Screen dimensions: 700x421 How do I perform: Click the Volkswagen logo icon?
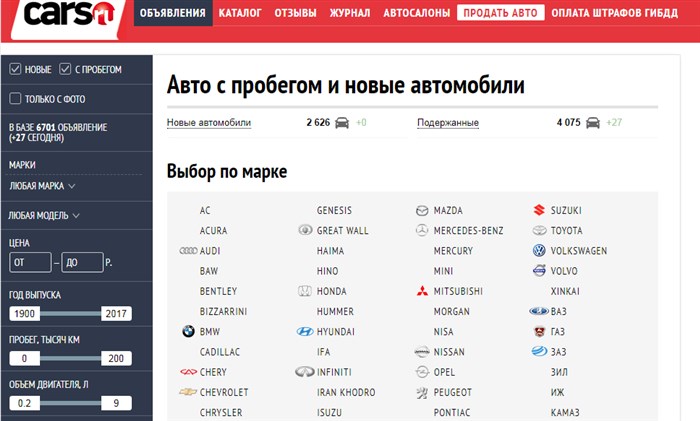tap(539, 251)
